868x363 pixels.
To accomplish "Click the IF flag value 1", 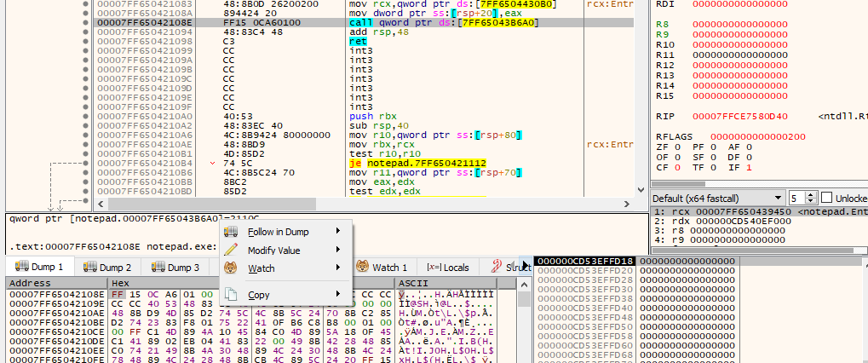I will click(x=749, y=167).
